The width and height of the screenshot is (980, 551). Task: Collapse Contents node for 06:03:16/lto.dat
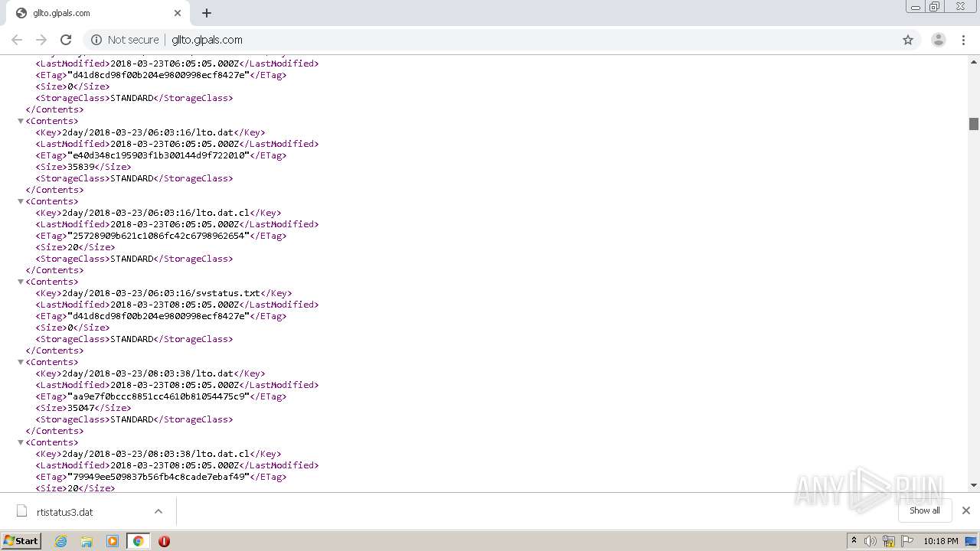(x=21, y=121)
